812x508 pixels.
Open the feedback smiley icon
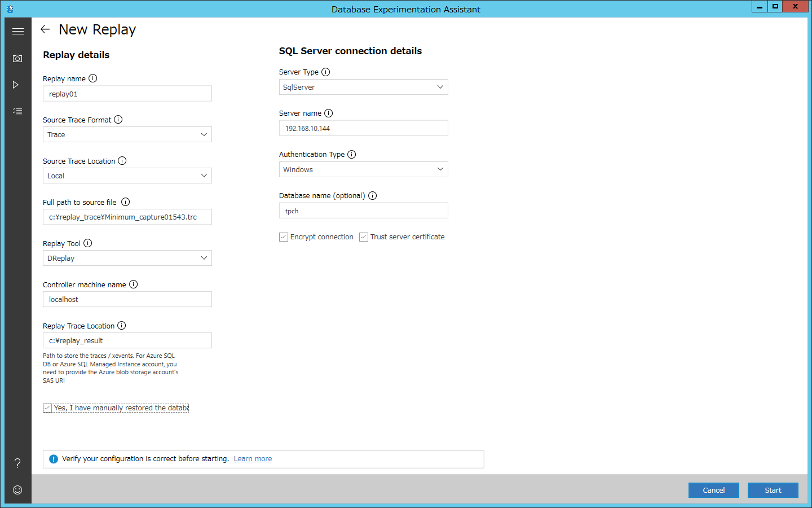tap(17, 490)
